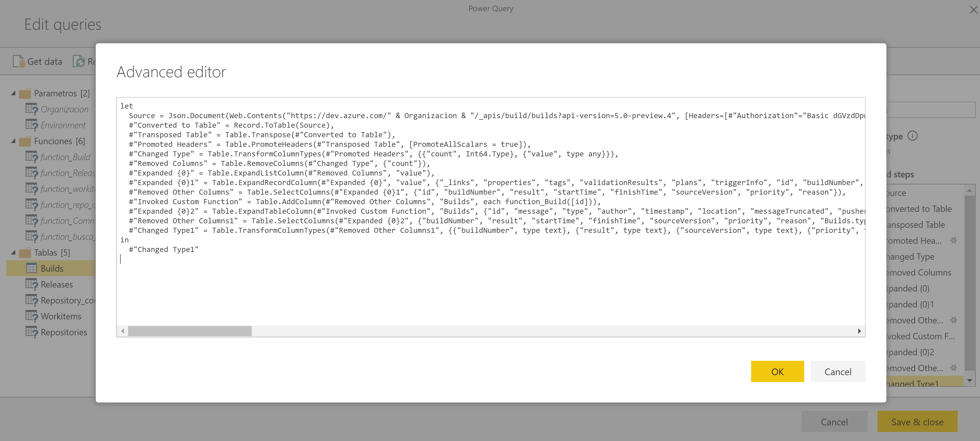The height and width of the screenshot is (441, 980).
Task: Select the function_workit query
Action: [68, 189]
